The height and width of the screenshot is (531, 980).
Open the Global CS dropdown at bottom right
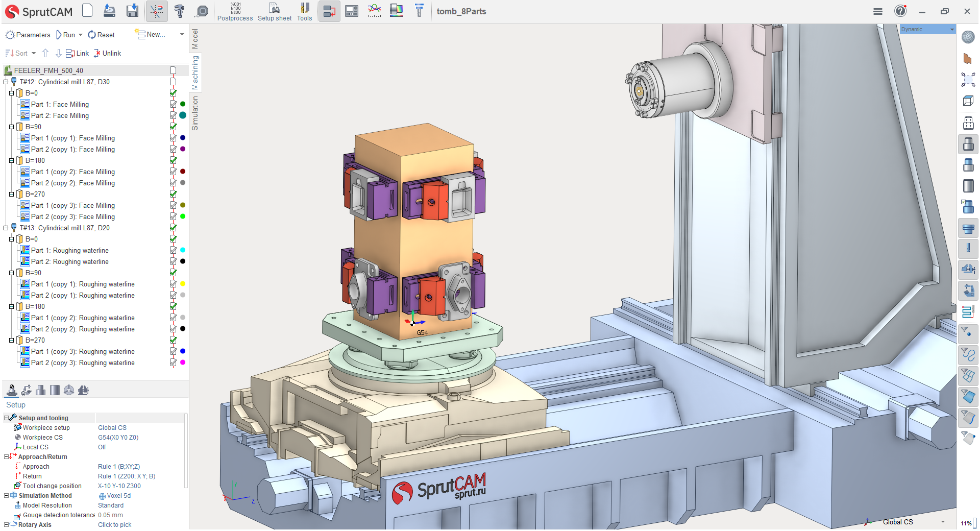(943, 522)
